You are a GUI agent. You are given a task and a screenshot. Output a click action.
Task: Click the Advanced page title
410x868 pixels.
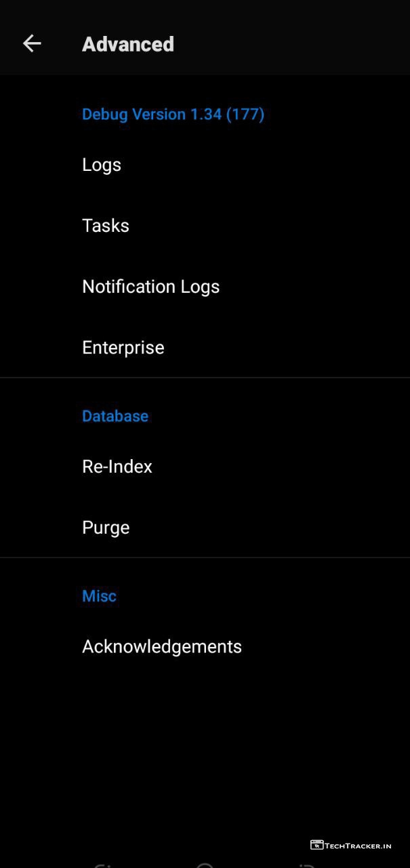pyautogui.click(x=128, y=44)
